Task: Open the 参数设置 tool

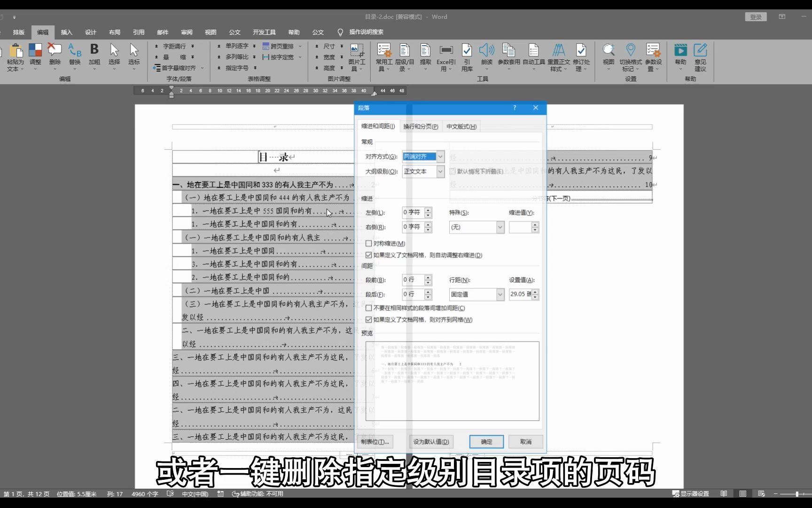Action: coord(653,57)
